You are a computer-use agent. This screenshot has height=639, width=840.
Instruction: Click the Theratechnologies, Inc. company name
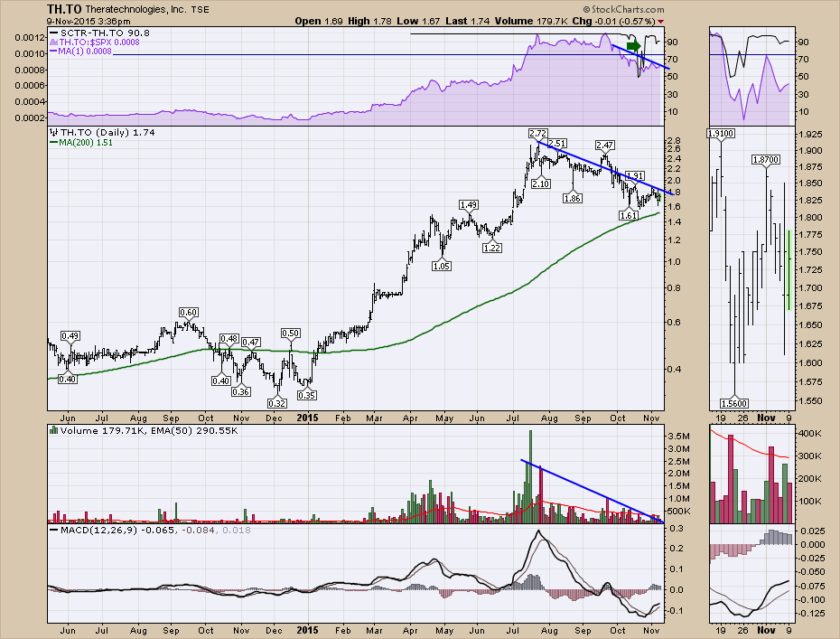pyautogui.click(x=135, y=10)
